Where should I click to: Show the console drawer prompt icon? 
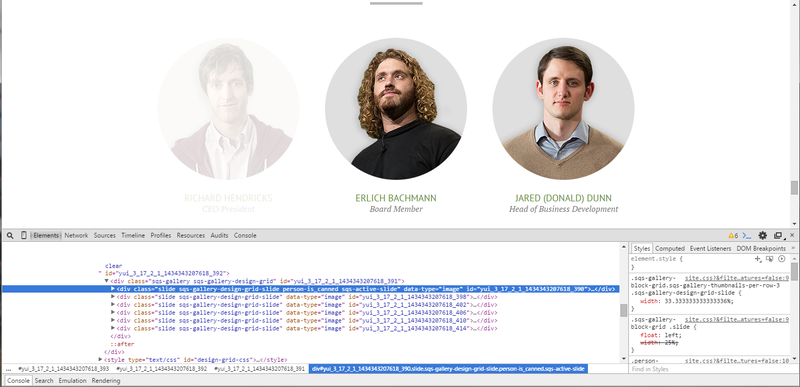tap(747, 236)
